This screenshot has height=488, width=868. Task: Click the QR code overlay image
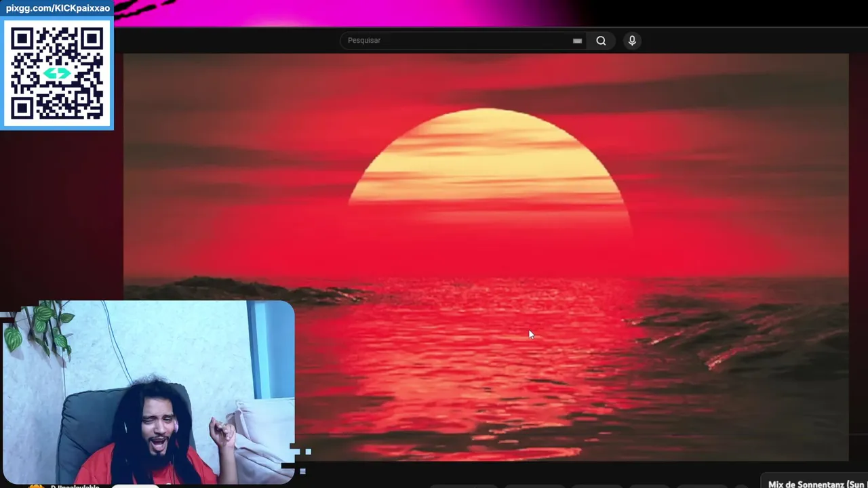[x=57, y=73]
